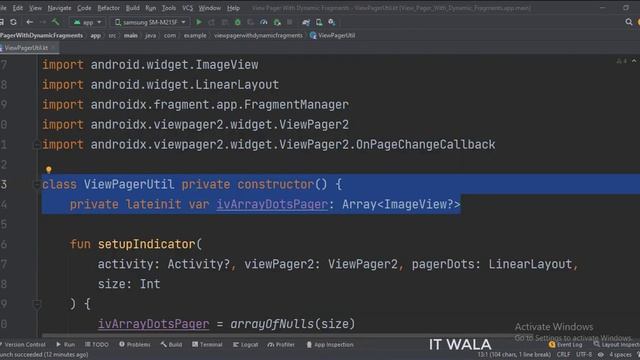Open the TODO tool window
This screenshot has height=360, width=640.
click(97, 344)
